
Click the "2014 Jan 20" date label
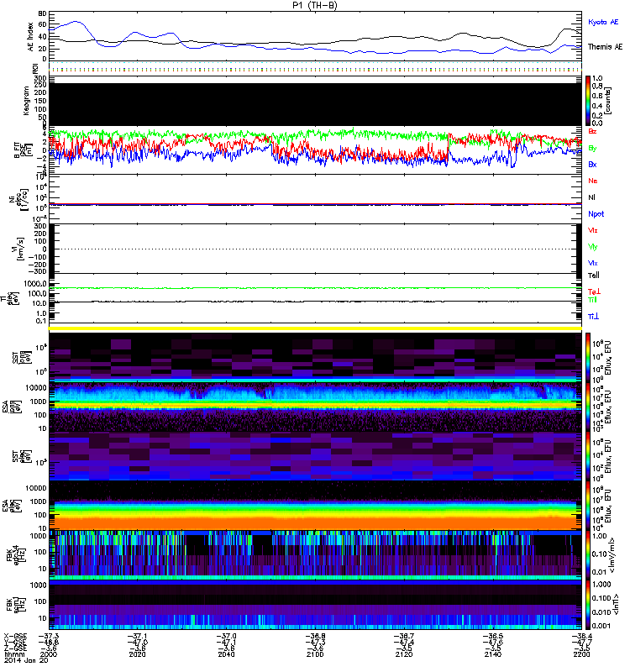point(25,660)
